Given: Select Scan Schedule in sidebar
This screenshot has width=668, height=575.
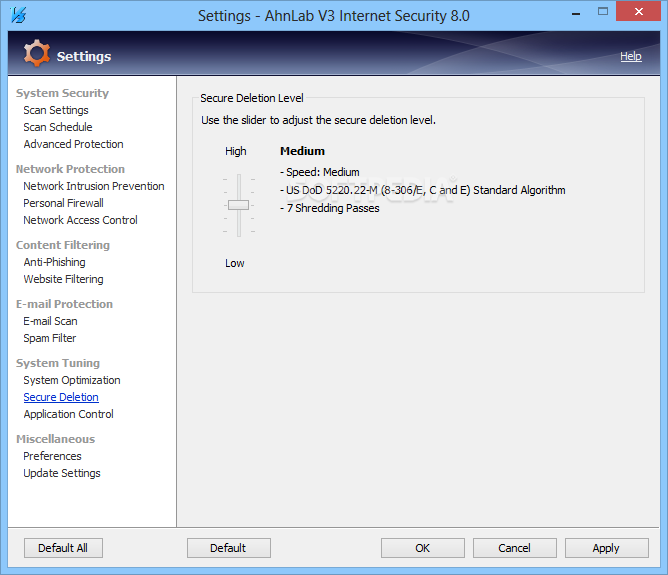Looking at the screenshot, I should pyautogui.click(x=58, y=127).
